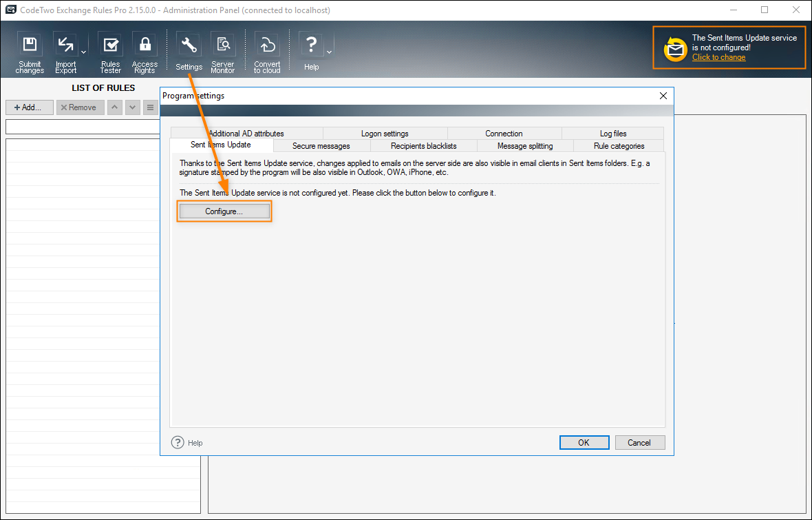Click the Sent Items Update envelope notification icon

point(675,50)
